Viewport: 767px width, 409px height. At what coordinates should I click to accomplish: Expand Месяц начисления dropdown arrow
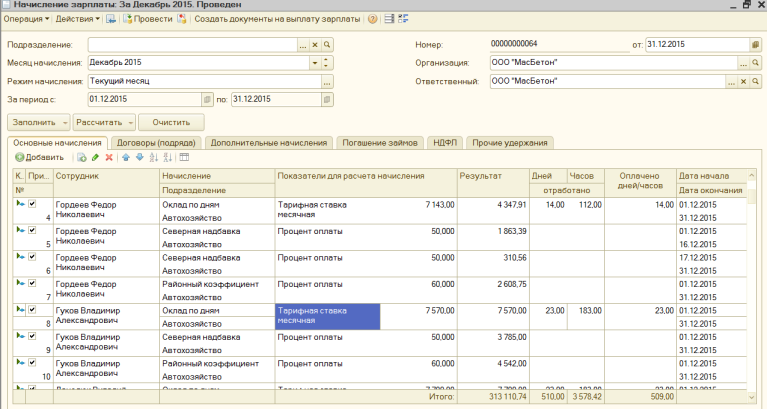click(x=315, y=63)
